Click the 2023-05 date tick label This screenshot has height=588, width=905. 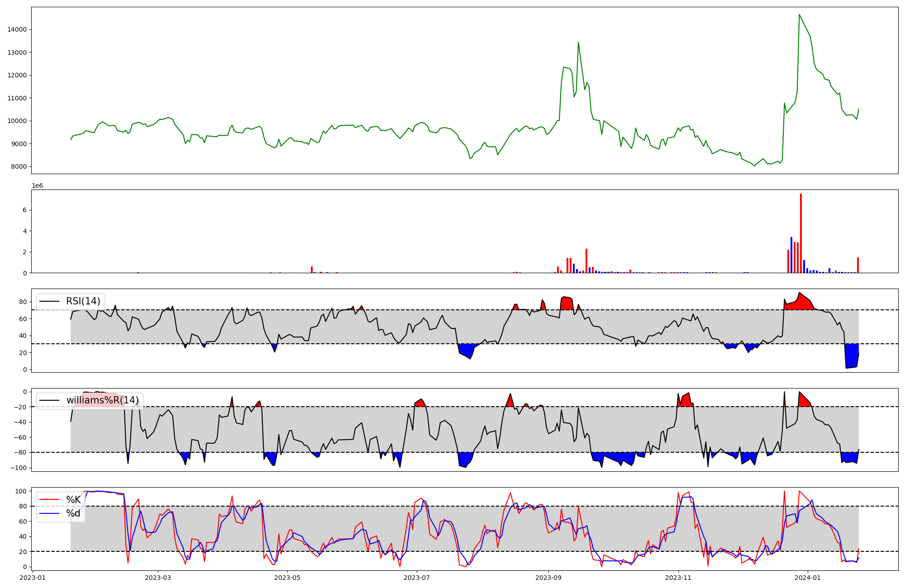(287, 578)
